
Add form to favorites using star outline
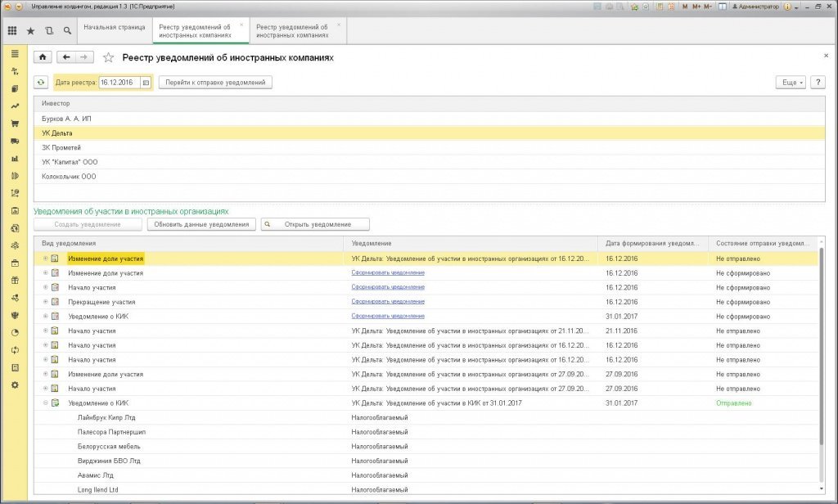tap(109, 57)
